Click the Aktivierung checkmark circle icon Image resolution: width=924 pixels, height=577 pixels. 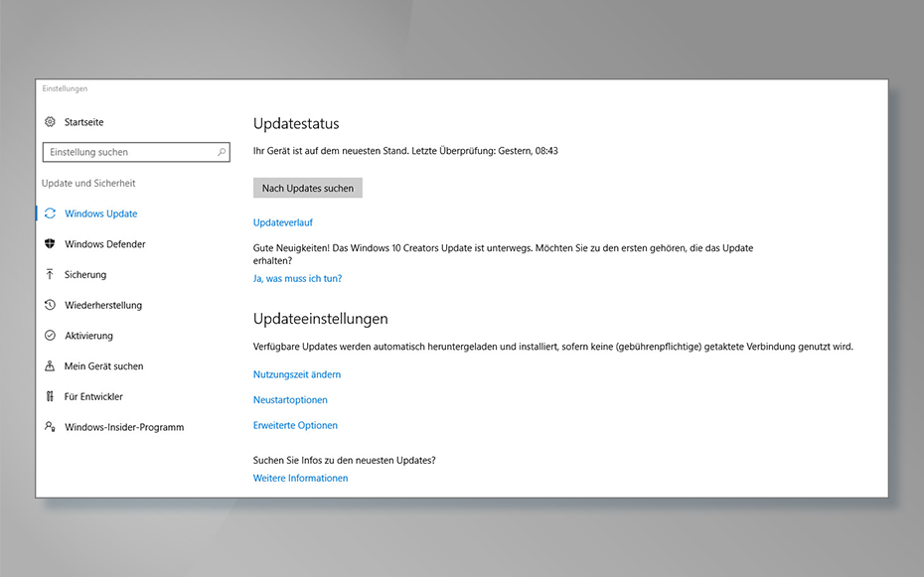[50, 336]
